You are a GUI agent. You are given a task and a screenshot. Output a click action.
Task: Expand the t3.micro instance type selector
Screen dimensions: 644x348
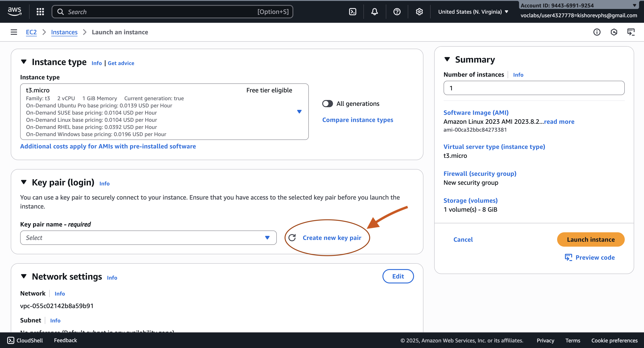pos(299,112)
